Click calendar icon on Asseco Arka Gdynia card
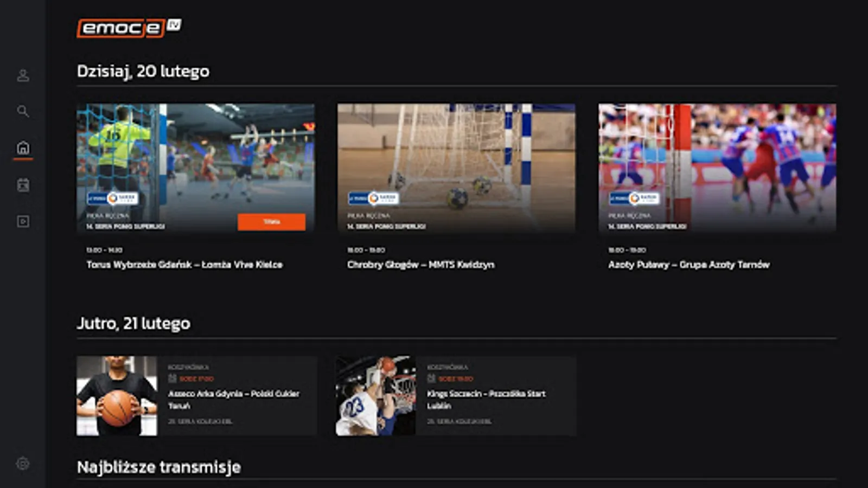This screenshot has height=488, width=868. [173, 378]
